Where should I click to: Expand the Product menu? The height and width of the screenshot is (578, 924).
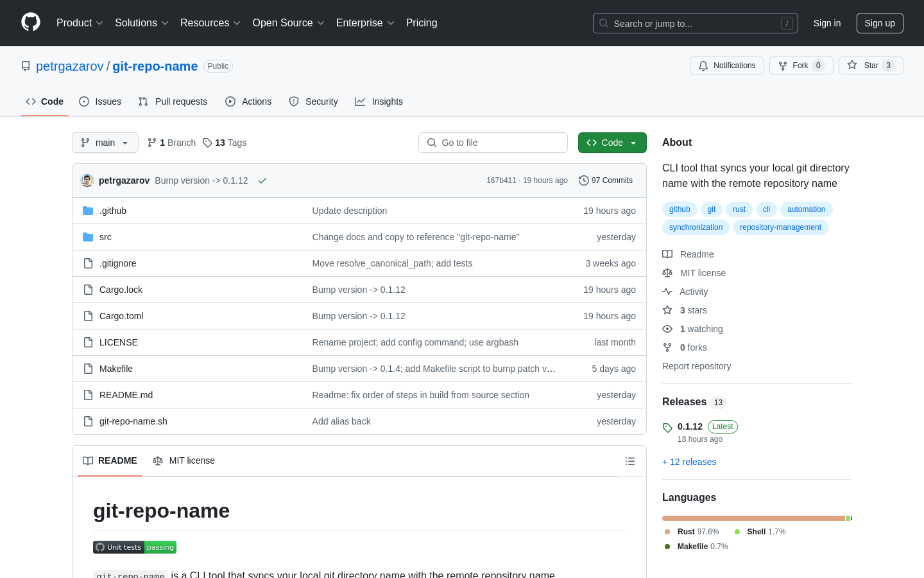pos(80,22)
